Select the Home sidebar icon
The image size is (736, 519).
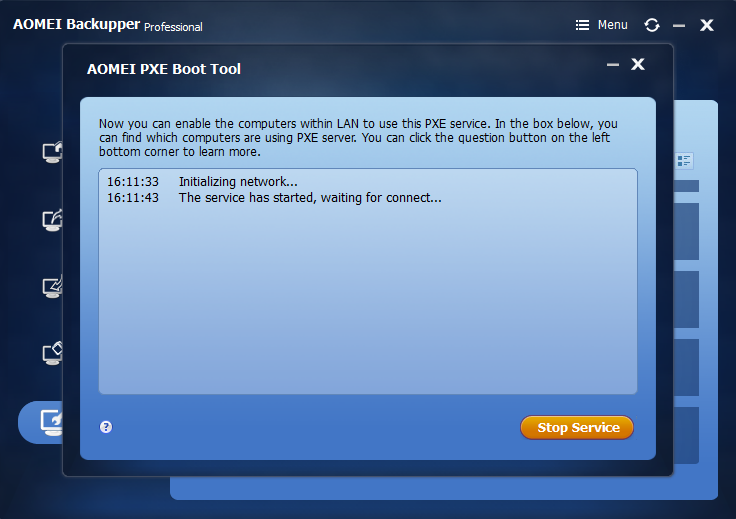pos(53,152)
